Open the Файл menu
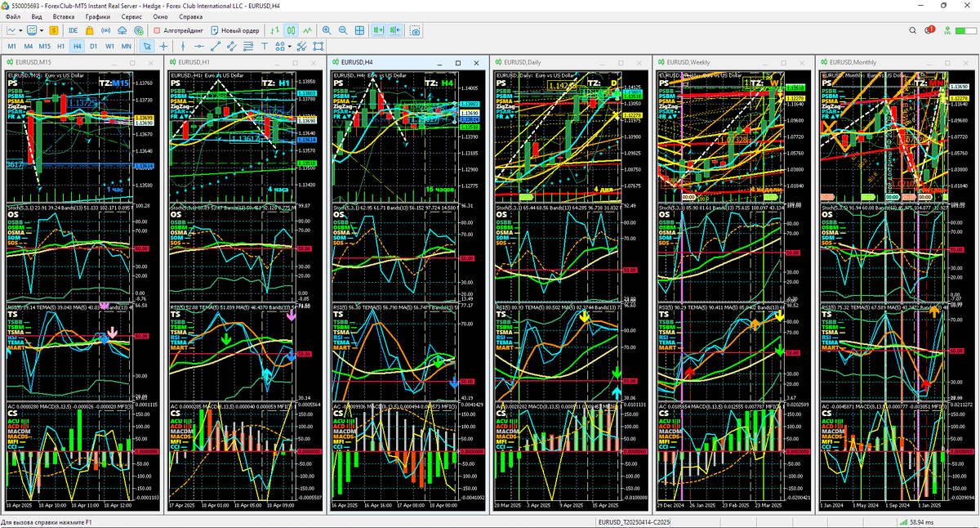Screen dimensions: 980x528 click(x=13, y=16)
